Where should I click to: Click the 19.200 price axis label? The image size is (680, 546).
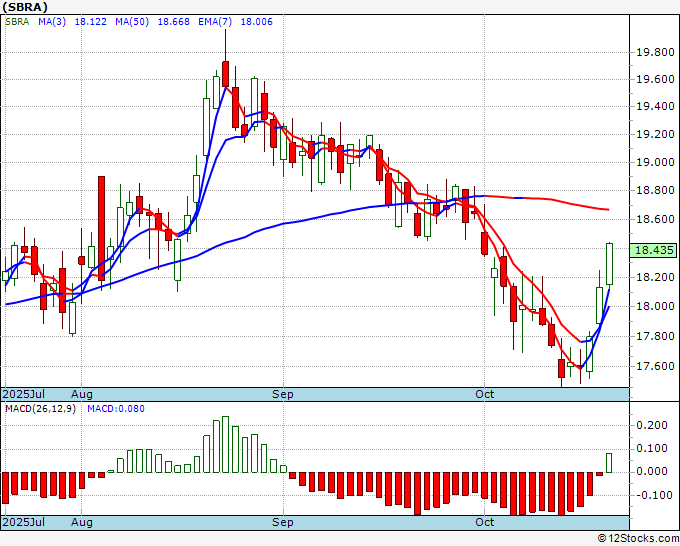(655, 134)
